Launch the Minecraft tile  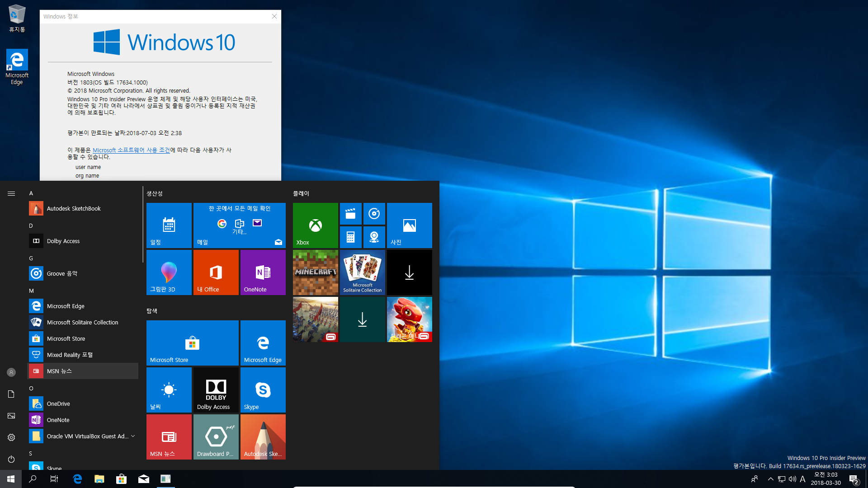coord(316,272)
